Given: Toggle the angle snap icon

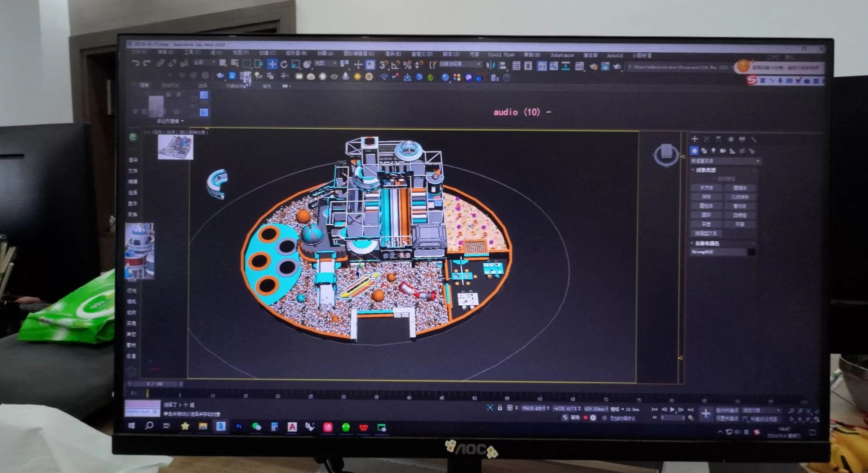Looking at the screenshot, I should 395,65.
